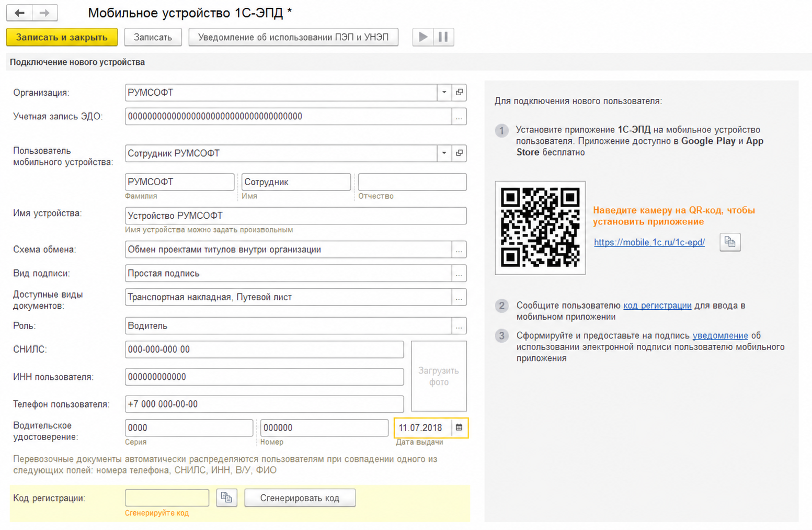Open the selection dialog for Вид подписи
812x530 pixels.
pyautogui.click(x=459, y=274)
